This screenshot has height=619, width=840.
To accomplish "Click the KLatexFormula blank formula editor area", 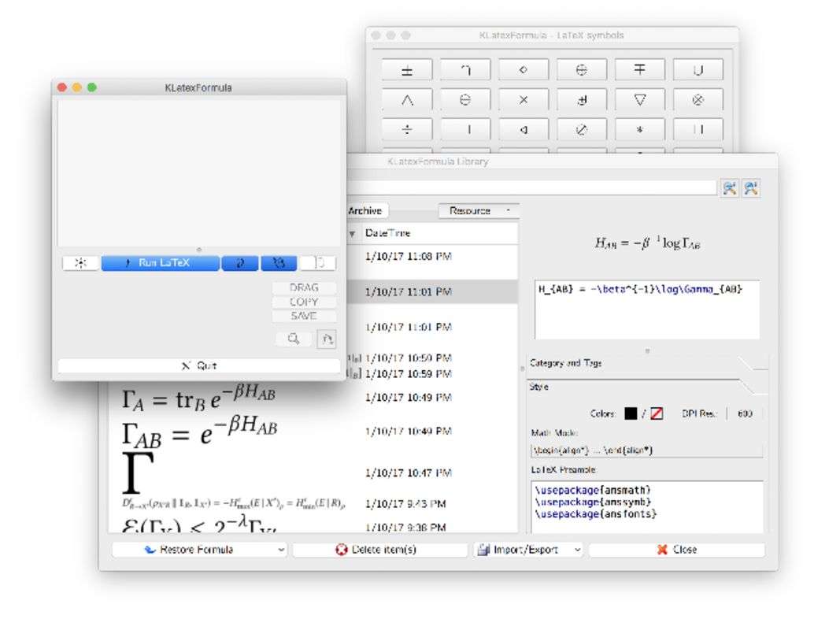I will 198,173.
